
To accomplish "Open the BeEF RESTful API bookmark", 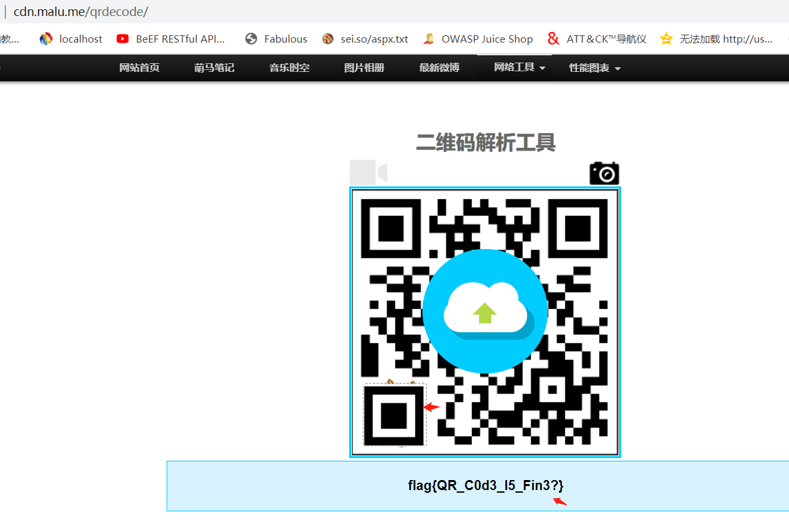I will point(171,39).
